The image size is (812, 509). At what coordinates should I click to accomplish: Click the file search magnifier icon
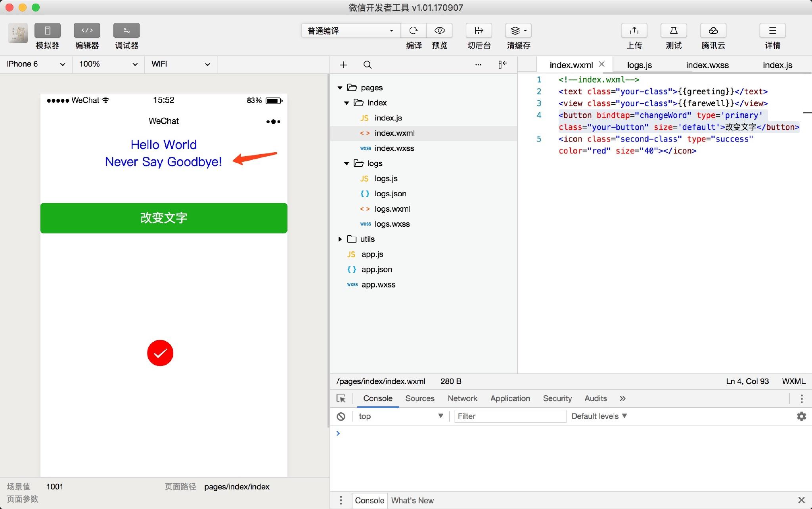tap(368, 65)
